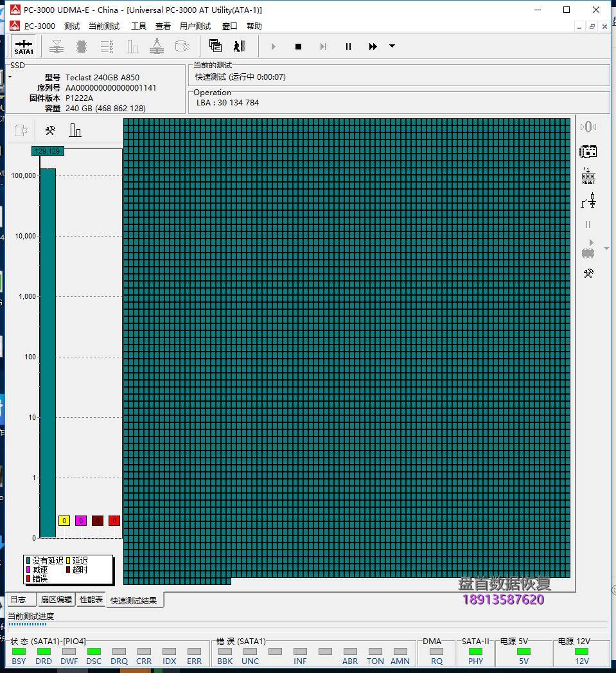Select the 快速测试结果 tab
The height and width of the screenshot is (673, 616).
[134, 600]
